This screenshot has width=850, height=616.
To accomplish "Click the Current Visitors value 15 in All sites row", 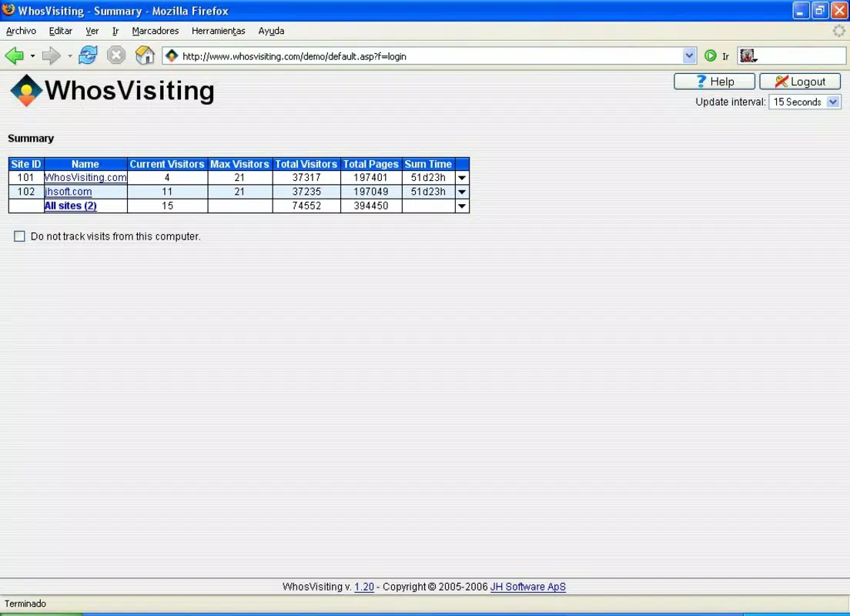I will click(x=167, y=206).
